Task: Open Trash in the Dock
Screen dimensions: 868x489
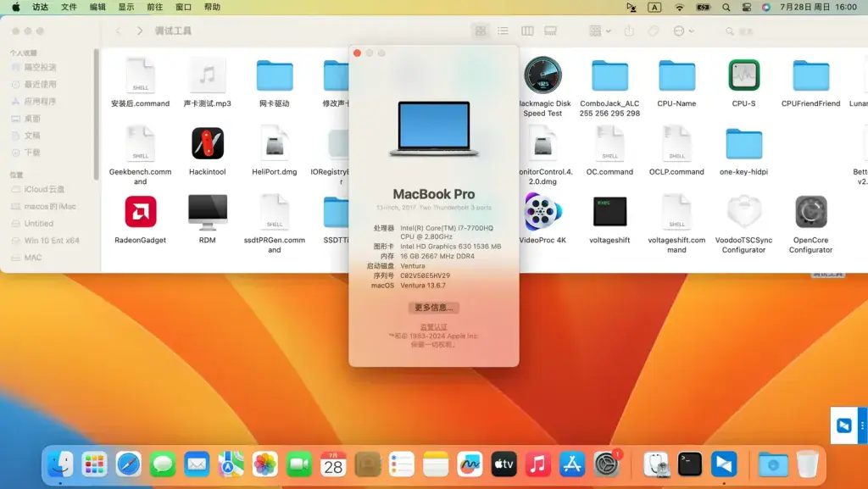Action: tap(807, 464)
